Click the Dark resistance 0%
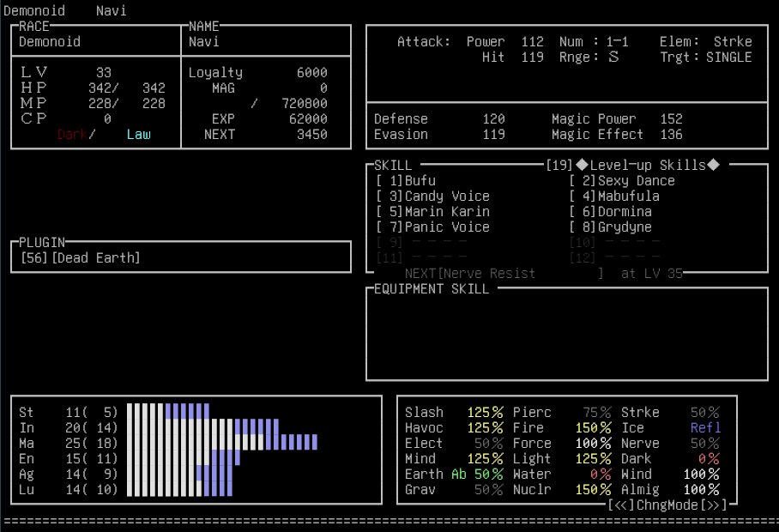This screenshot has height=532, width=779. tap(709, 458)
